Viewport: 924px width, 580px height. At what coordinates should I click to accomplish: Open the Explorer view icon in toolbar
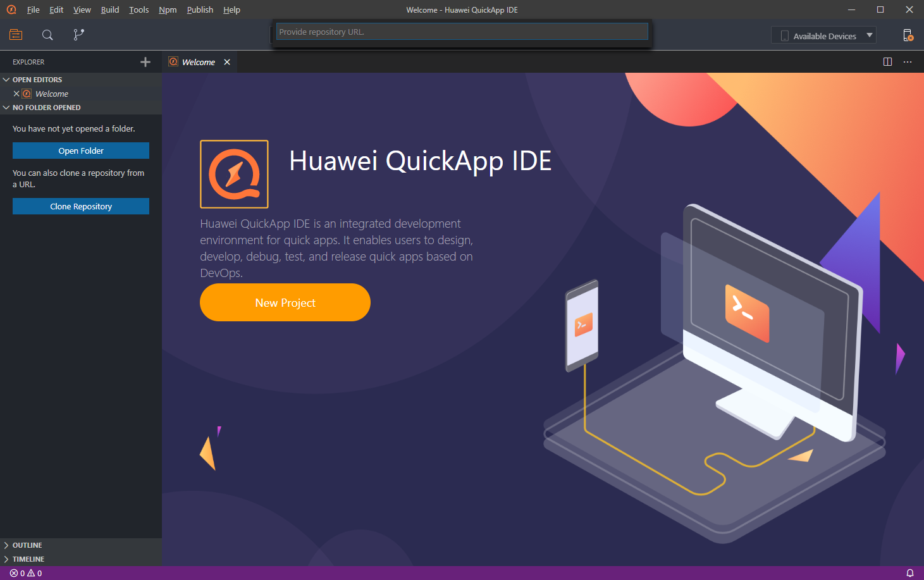16,35
